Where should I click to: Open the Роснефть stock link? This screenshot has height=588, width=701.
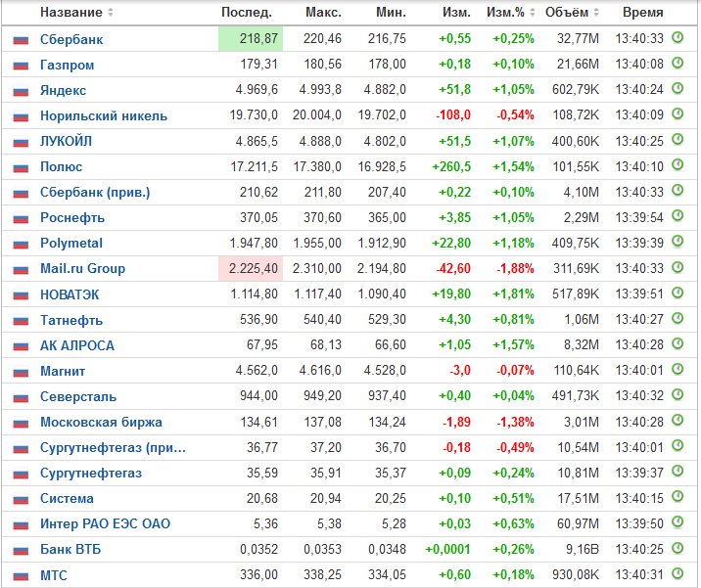click(x=72, y=217)
